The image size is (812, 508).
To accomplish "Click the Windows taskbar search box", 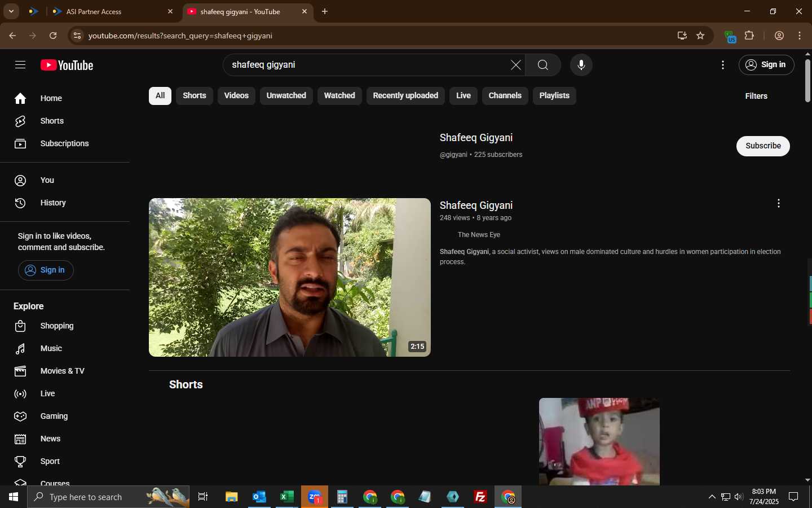I will (108, 497).
